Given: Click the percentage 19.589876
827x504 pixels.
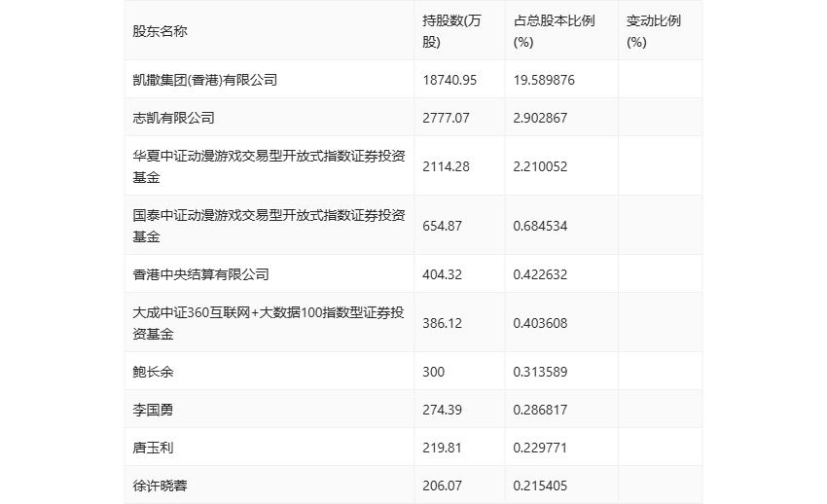Looking at the screenshot, I should point(544,80).
